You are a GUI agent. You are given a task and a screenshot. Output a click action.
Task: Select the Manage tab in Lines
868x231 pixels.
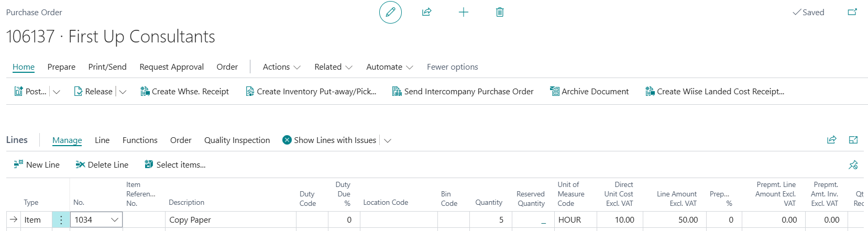67,140
